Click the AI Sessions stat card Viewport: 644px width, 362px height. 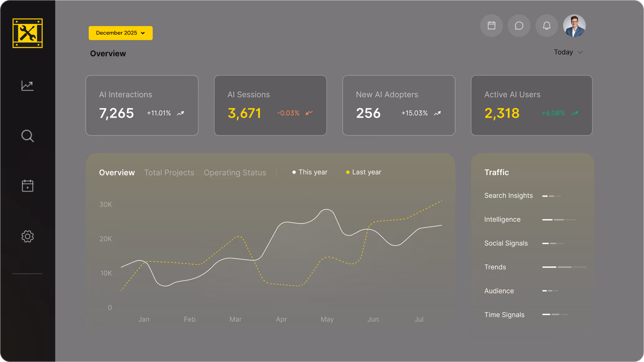coord(270,105)
